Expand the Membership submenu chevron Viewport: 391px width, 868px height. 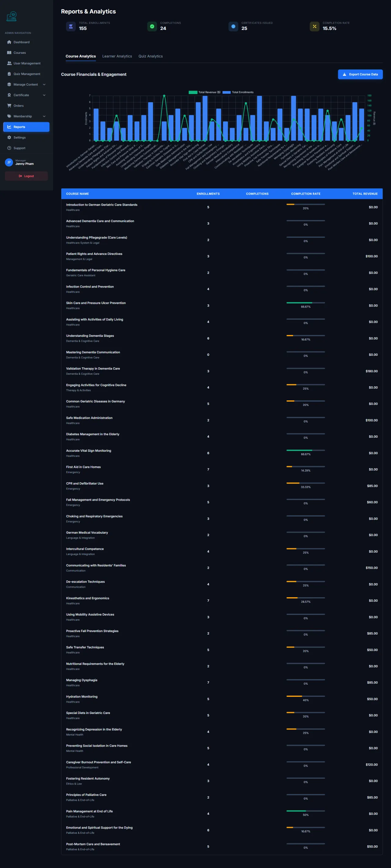coord(44,116)
